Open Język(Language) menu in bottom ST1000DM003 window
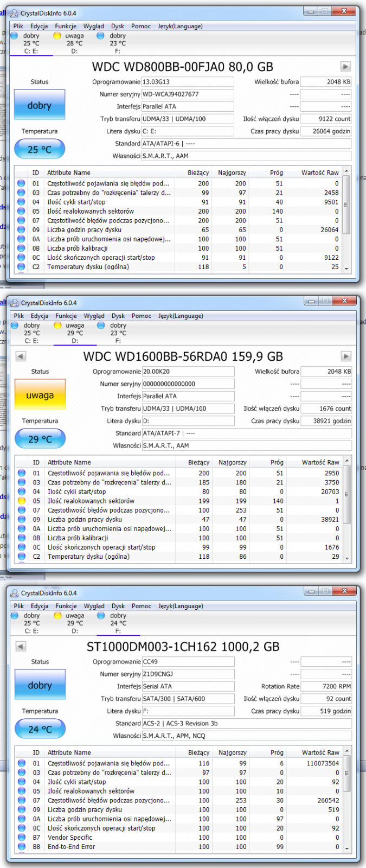 click(181, 606)
